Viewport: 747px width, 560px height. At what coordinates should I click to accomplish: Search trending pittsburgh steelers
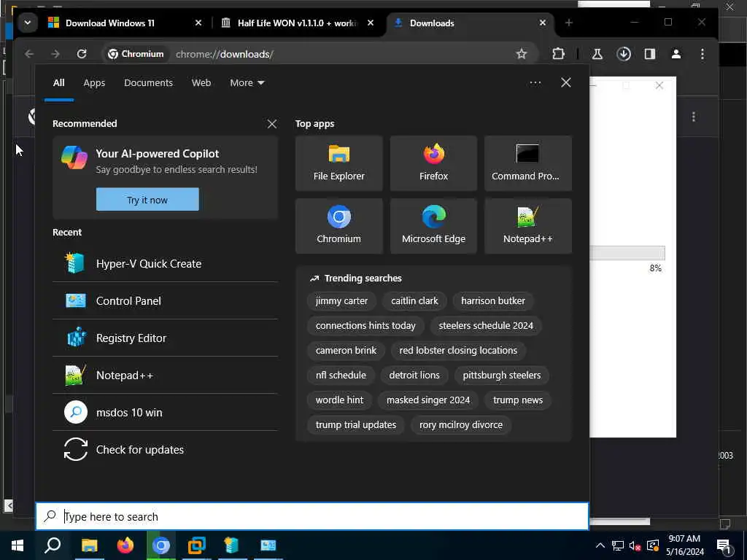tap(502, 376)
